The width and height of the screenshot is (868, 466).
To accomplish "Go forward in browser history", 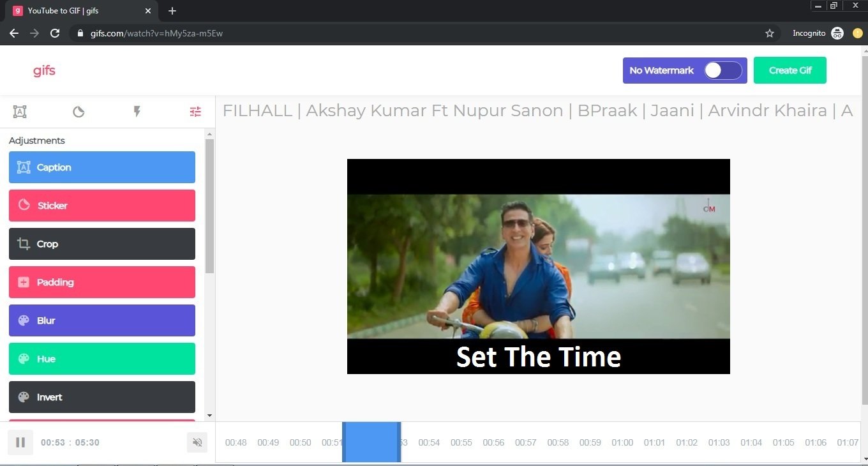I will 34,33.
